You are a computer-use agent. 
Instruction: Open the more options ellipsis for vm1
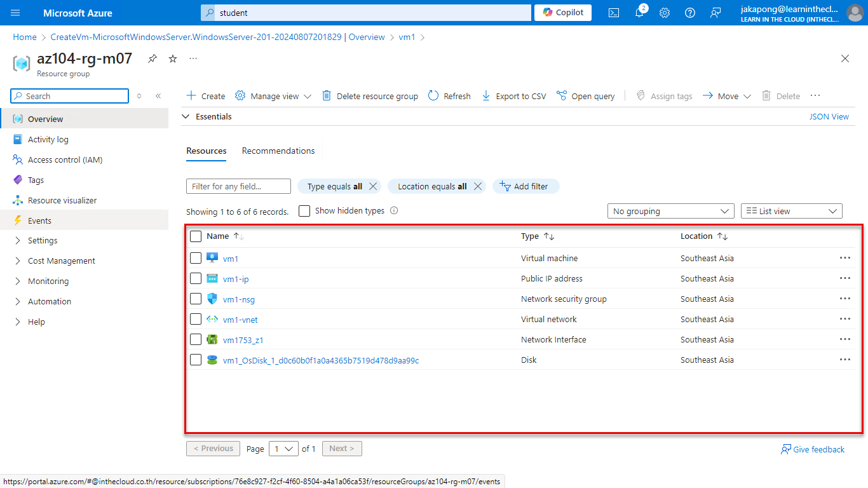844,258
